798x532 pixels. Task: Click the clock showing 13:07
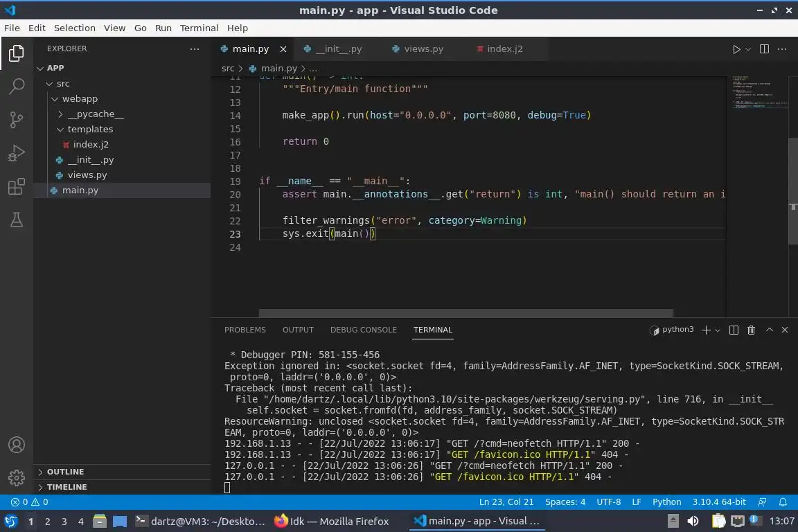(x=781, y=521)
